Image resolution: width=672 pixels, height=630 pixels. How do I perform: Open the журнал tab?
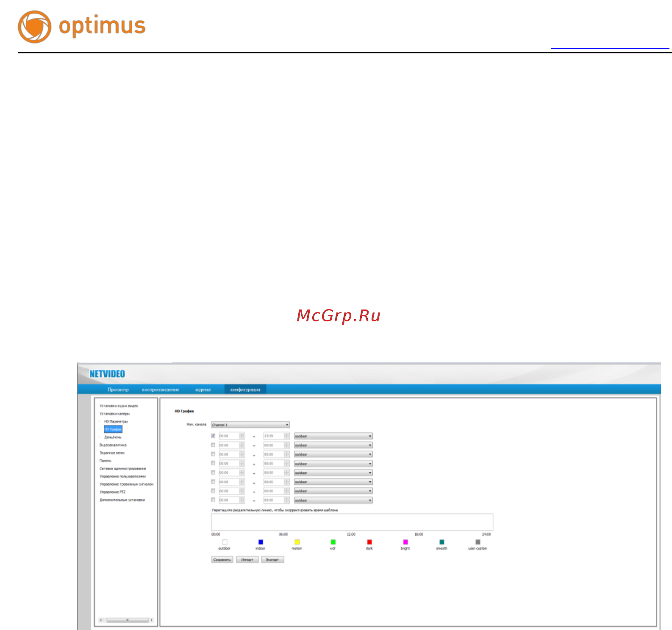(x=203, y=390)
